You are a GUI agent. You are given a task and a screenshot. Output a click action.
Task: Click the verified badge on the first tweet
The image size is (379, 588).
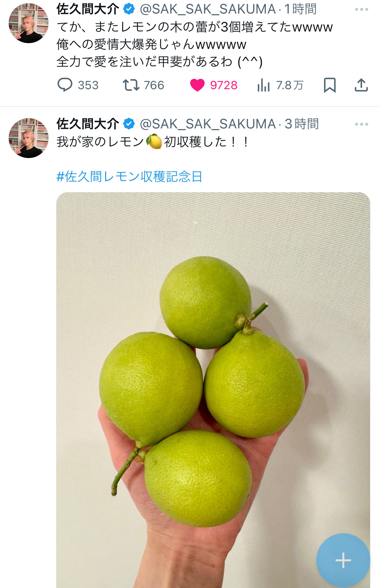pyautogui.click(x=129, y=9)
